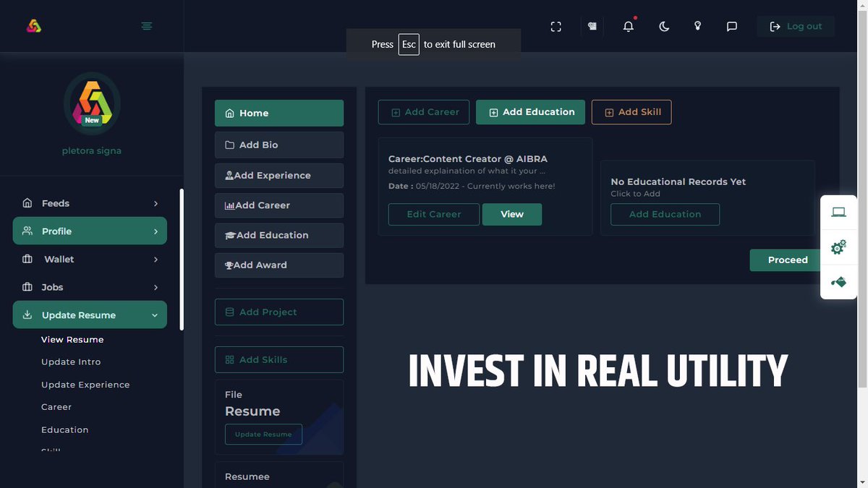The width and height of the screenshot is (868, 488).
Task: Select the Profile sidebar menu
Action: click(x=90, y=231)
